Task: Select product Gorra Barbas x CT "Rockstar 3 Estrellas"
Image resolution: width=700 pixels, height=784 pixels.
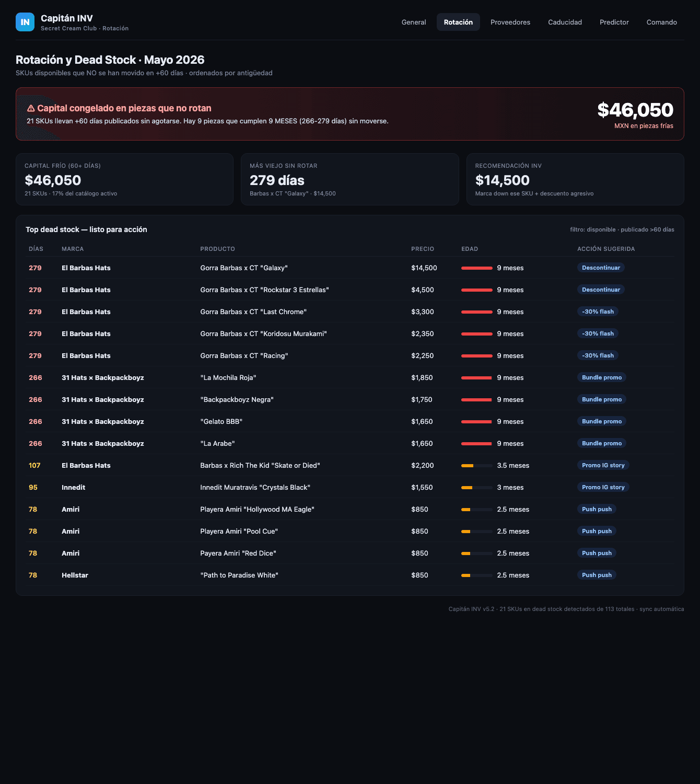Action: pyautogui.click(x=264, y=290)
